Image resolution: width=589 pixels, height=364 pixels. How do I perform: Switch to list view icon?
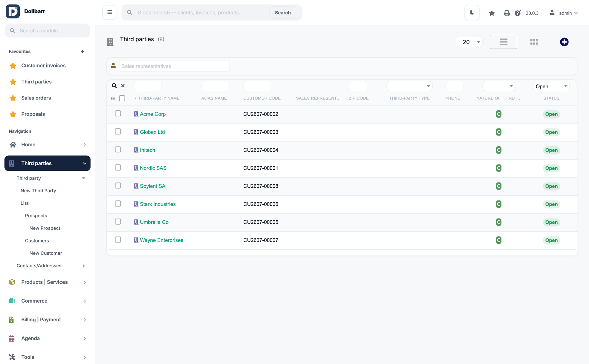point(504,42)
